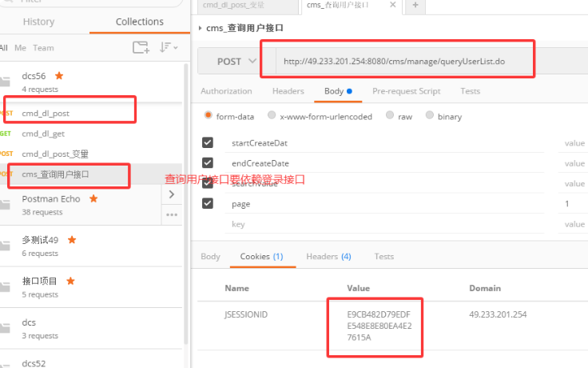Open the collections sort order menu
588x368 pixels.
click(169, 47)
